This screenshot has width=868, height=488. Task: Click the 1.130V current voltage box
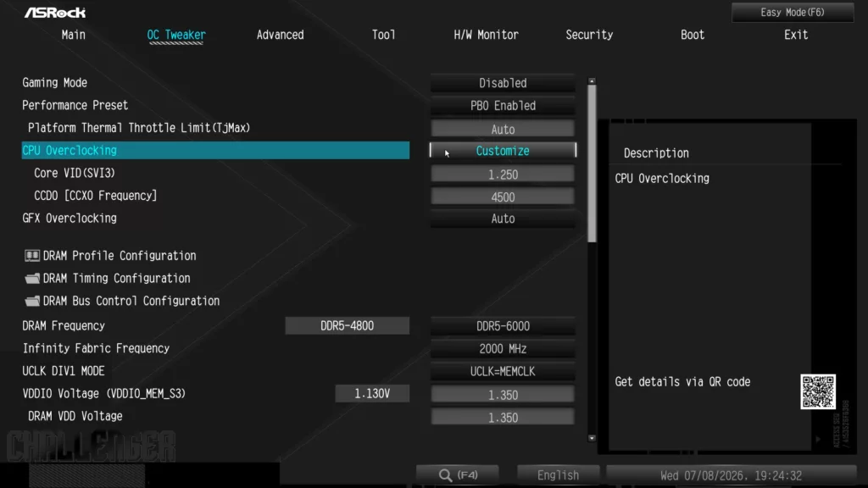(372, 393)
